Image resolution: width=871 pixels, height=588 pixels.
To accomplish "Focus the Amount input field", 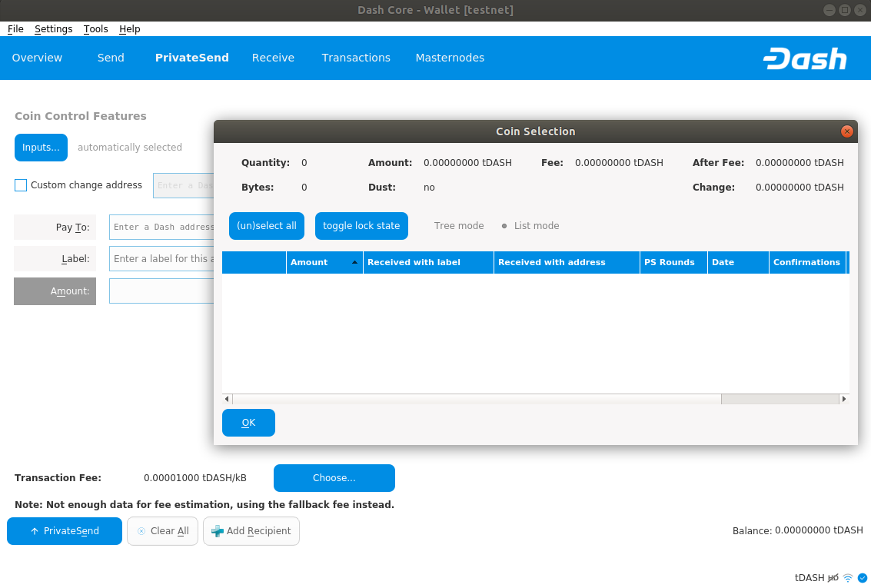I will 161,291.
